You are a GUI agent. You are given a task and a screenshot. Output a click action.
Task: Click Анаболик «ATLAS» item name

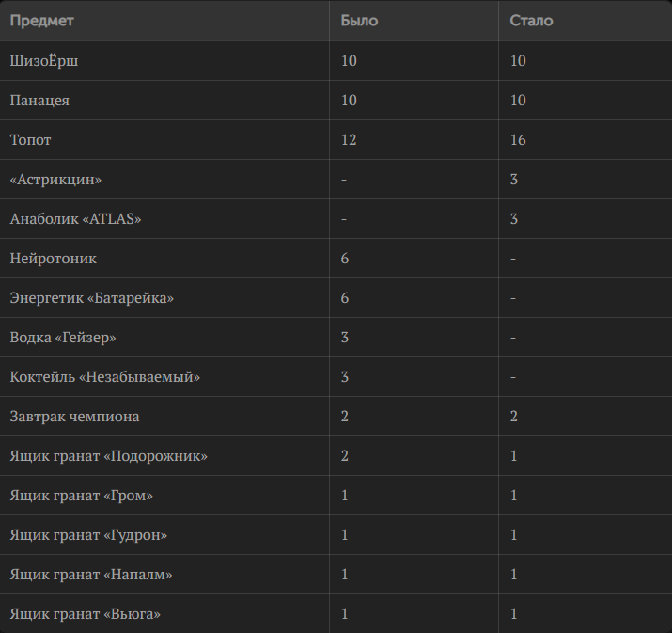(x=75, y=219)
